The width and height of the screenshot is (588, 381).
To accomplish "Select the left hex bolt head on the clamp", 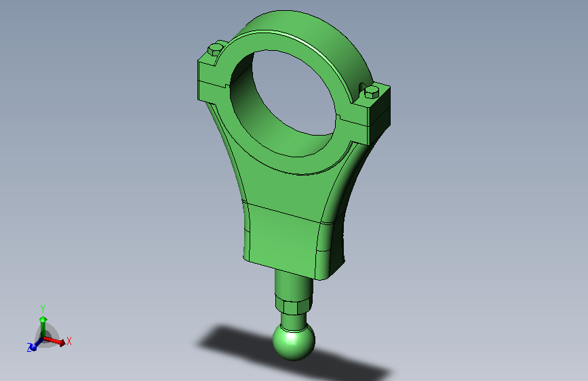I will coord(215,49).
